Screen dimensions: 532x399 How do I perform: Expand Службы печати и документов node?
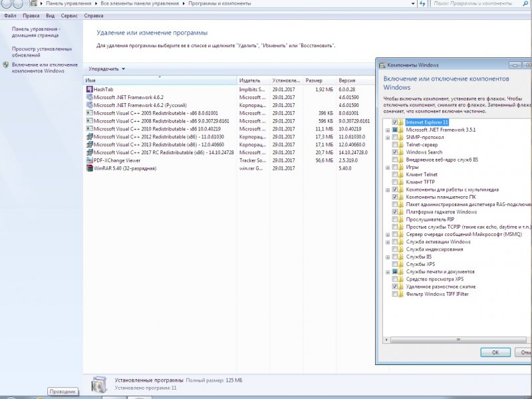[388, 272]
